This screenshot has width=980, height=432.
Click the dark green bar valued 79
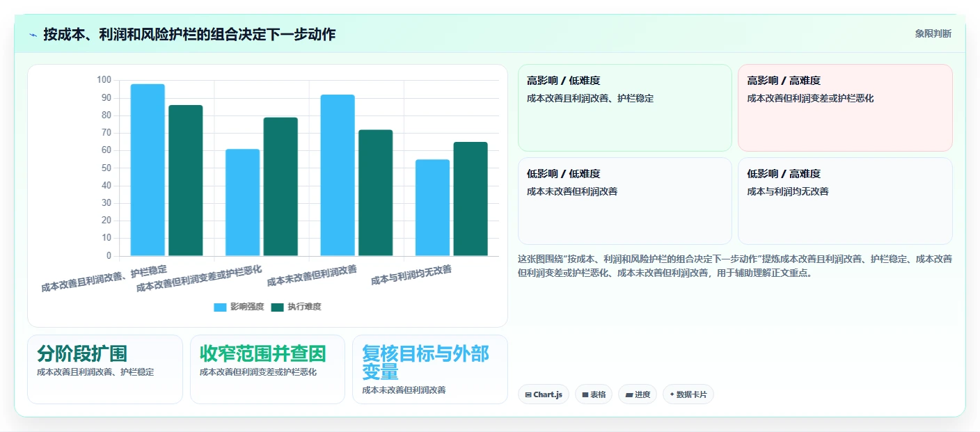click(280, 186)
